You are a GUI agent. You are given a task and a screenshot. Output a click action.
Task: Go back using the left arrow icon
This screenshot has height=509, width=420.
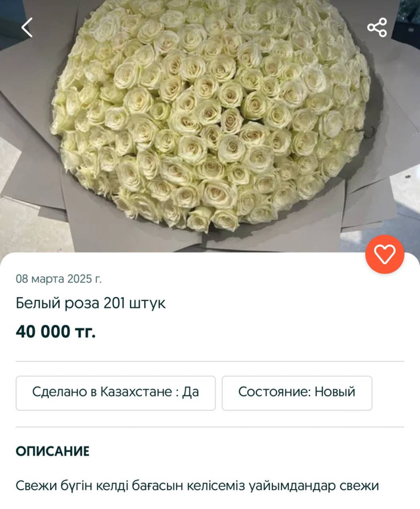click(27, 28)
